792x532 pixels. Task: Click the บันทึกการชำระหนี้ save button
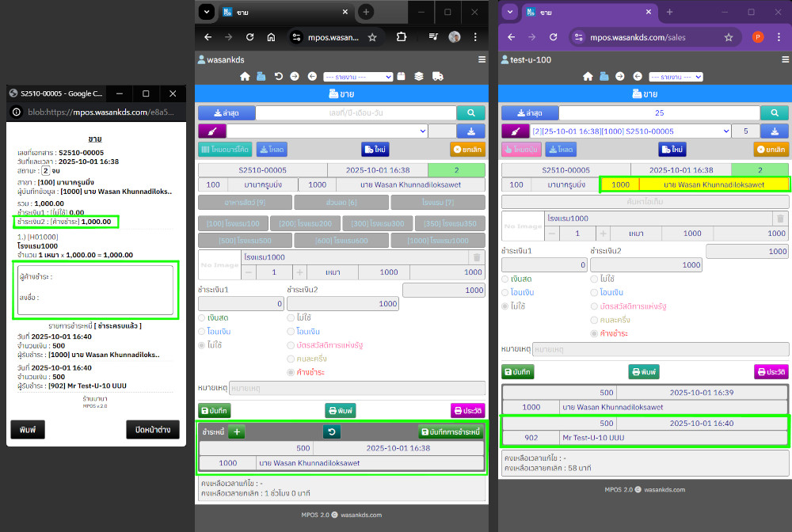(450, 431)
